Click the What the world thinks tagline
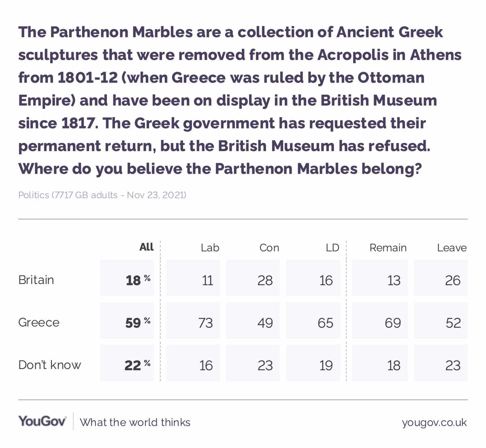 click(135, 422)
